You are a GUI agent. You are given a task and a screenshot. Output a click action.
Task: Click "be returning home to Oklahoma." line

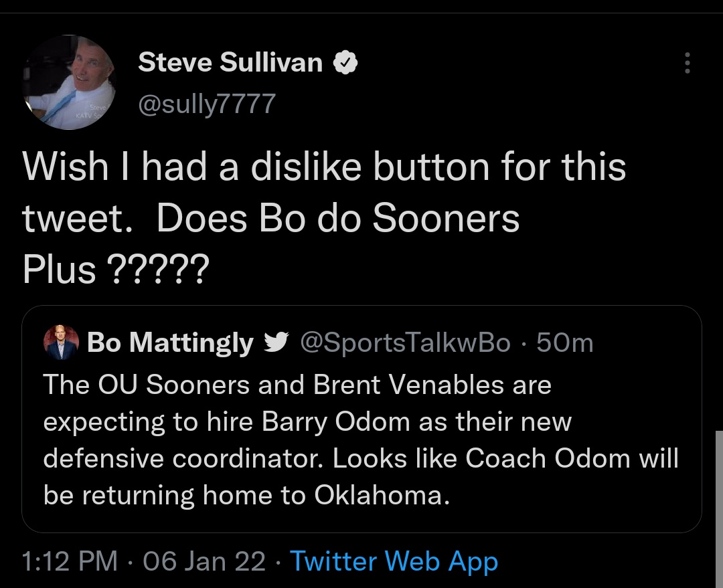[x=246, y=495]
